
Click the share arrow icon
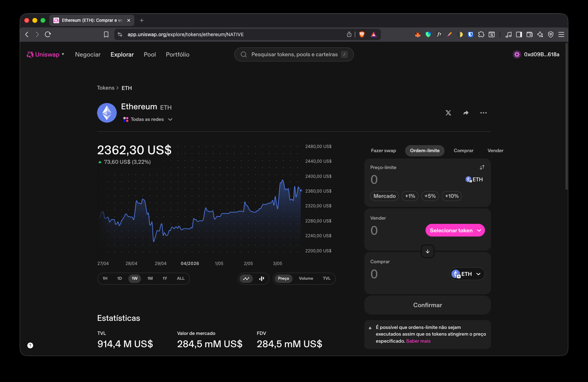point(466,113)
